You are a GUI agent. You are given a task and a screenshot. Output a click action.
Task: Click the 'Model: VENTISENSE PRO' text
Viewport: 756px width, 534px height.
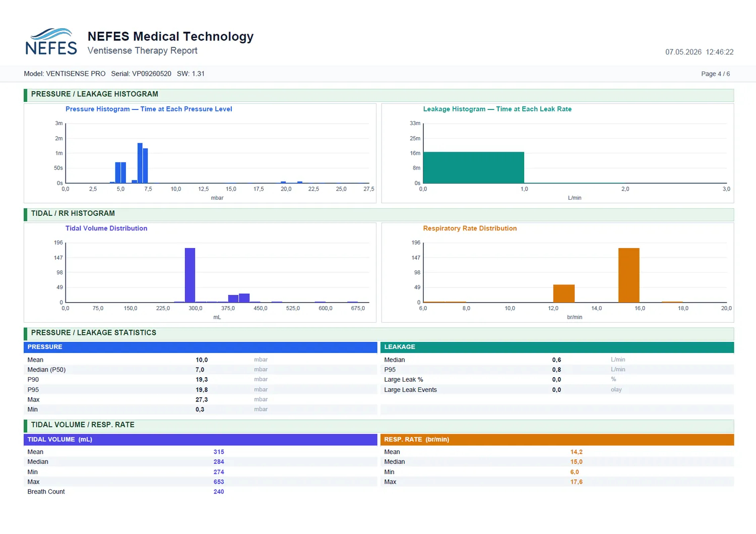click(65, 74)
